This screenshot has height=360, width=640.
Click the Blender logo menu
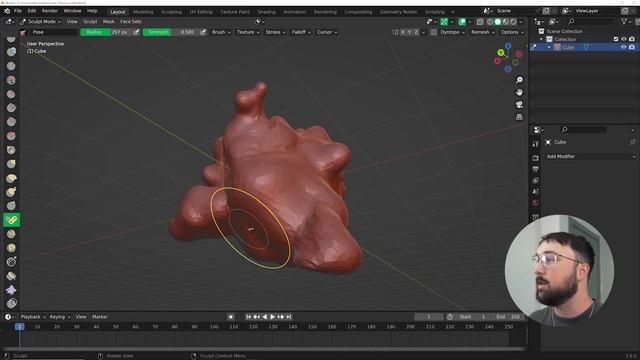pos(7,11)
